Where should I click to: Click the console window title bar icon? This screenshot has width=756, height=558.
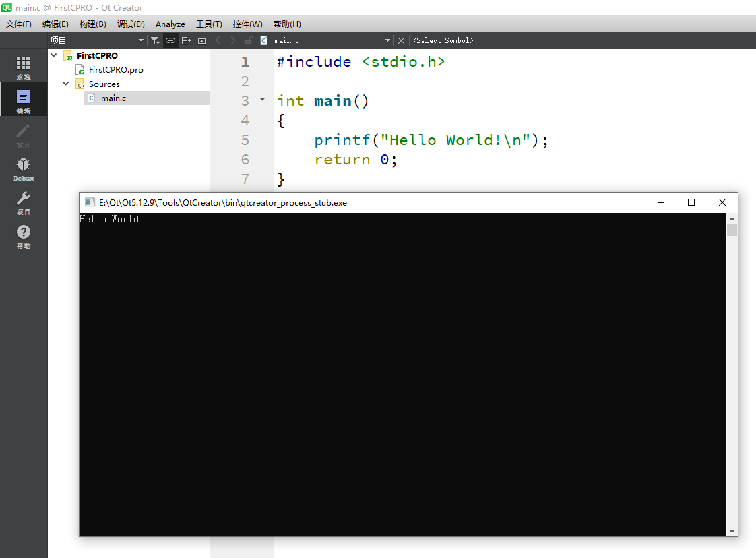point(90,203)
